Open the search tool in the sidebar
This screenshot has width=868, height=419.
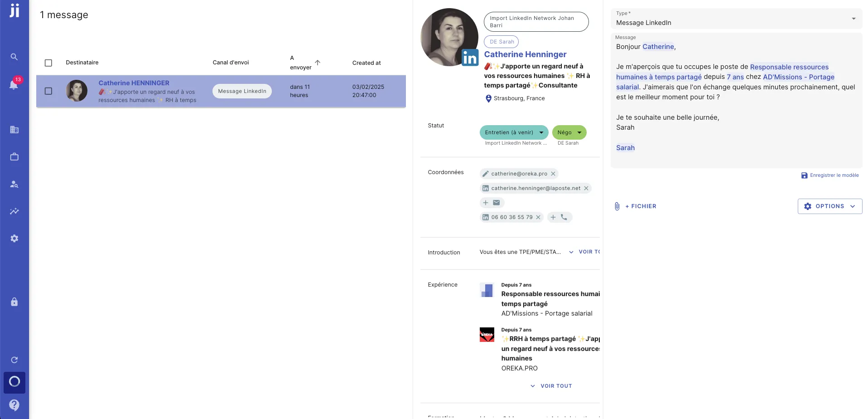pos(14,57)
